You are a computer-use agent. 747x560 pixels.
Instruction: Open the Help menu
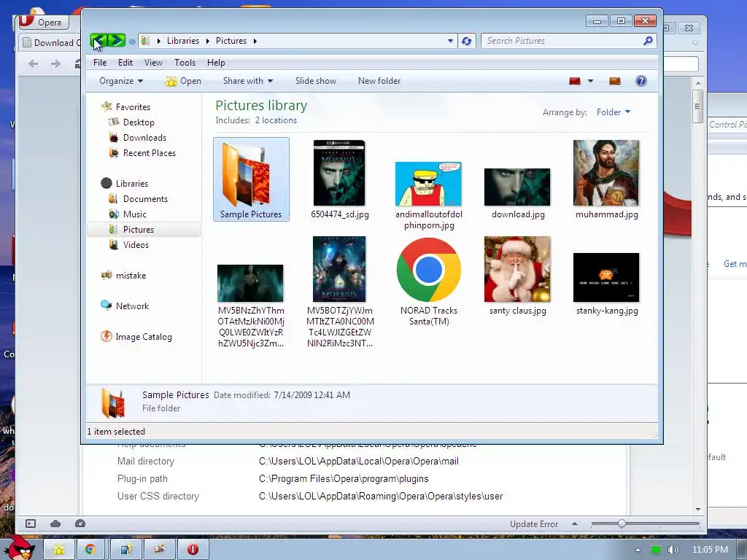[216, 63]
